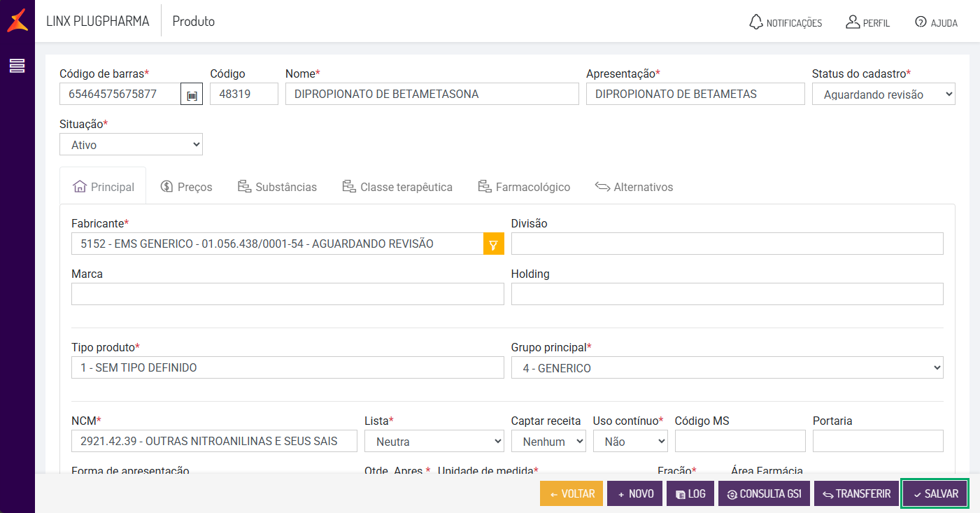Open the hamburger side menu

click(17, 66)
